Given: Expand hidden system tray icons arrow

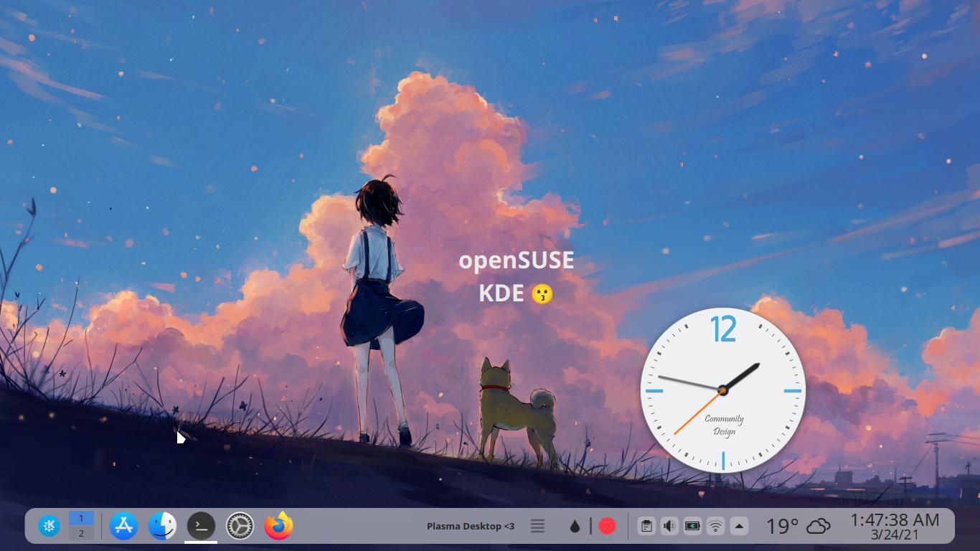Looking at the screenshot, I should click(739, 527).
